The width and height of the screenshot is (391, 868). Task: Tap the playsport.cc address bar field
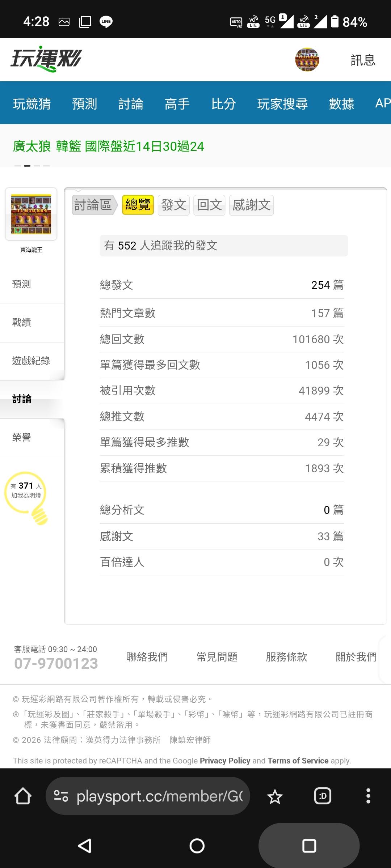(159, 796)
